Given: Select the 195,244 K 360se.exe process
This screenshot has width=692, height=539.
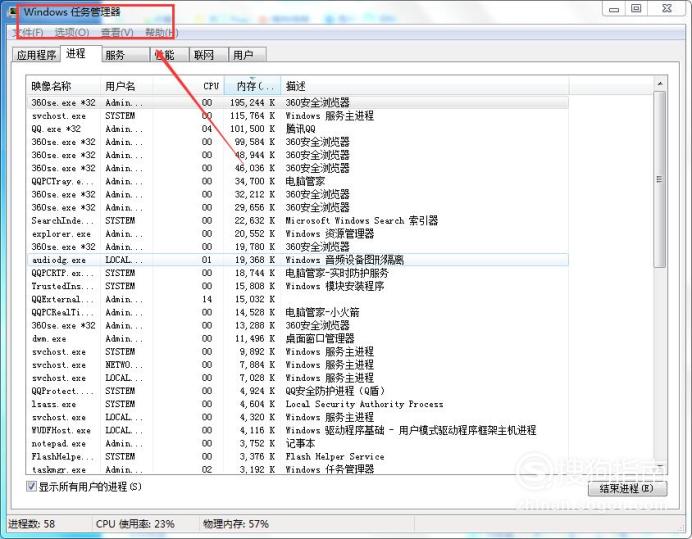Looking at the screenshot, I should click(x=298, y=103).
